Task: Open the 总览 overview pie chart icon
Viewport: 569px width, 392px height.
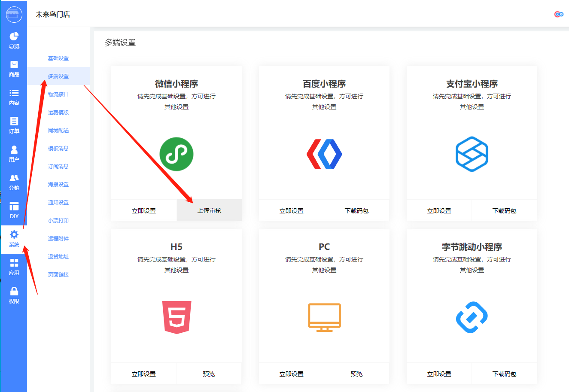Action: point(14,36)
